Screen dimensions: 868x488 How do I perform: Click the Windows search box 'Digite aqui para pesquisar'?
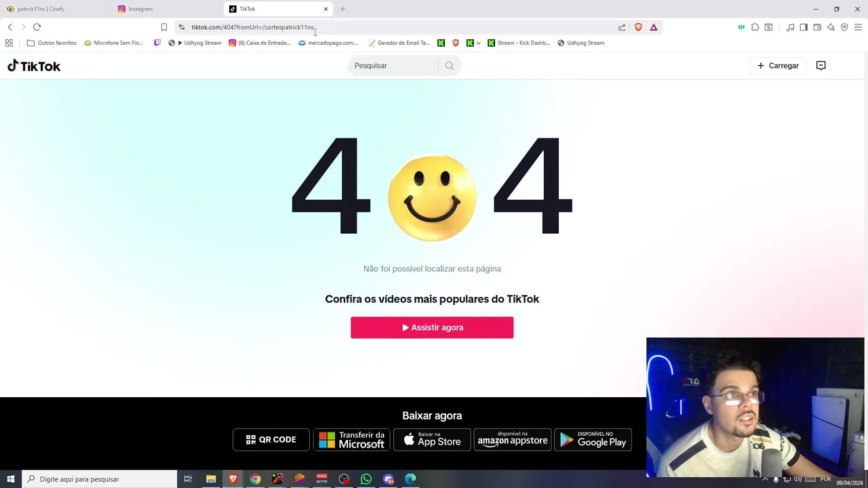(100, 479)
